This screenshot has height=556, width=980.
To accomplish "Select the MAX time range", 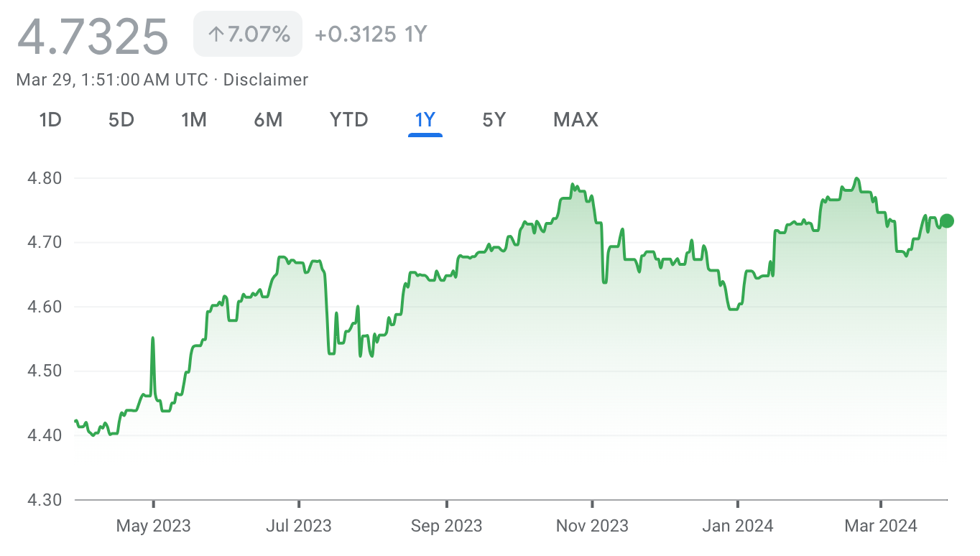I will tap(575, 119).
